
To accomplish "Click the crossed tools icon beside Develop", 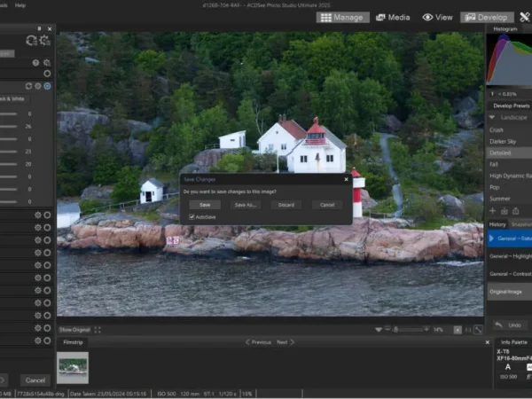I will point(525,17).
